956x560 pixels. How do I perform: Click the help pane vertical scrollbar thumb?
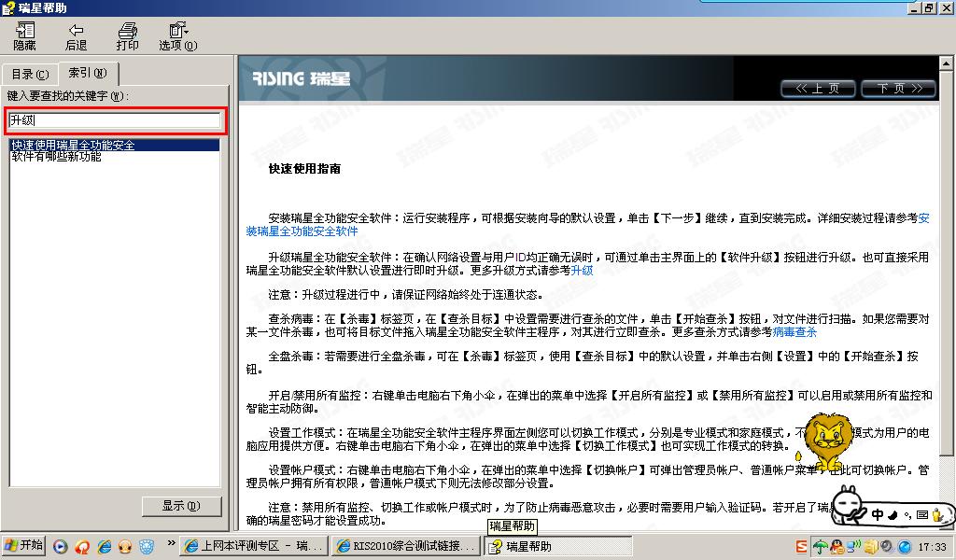(x=946, y=262)
